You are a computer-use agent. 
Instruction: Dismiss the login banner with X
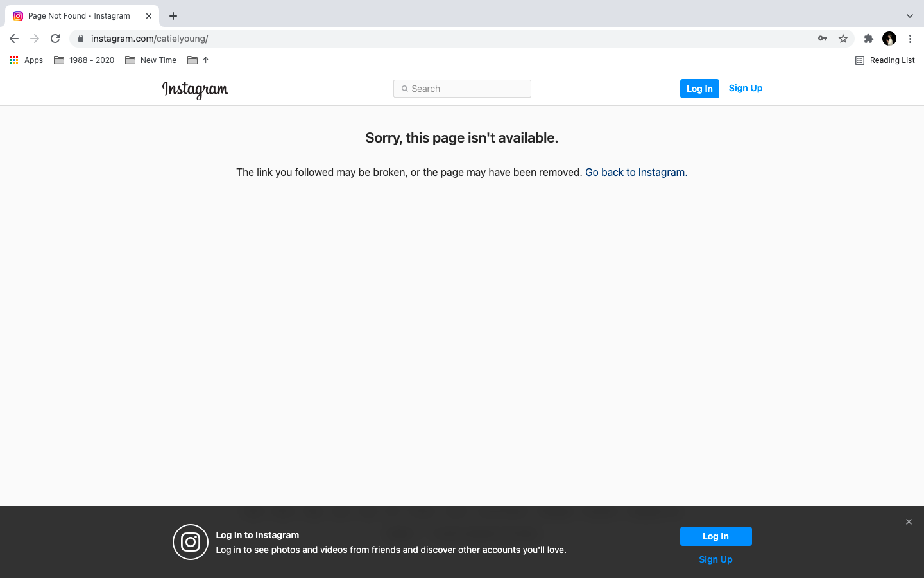pyautogui.click(x=909, y=522)
